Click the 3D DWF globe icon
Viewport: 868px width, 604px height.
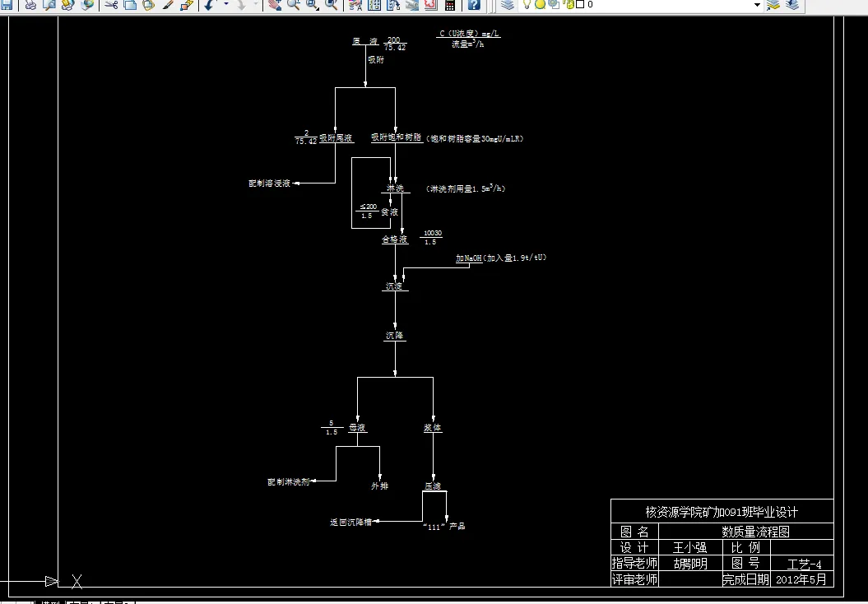(x=87, y=4)
